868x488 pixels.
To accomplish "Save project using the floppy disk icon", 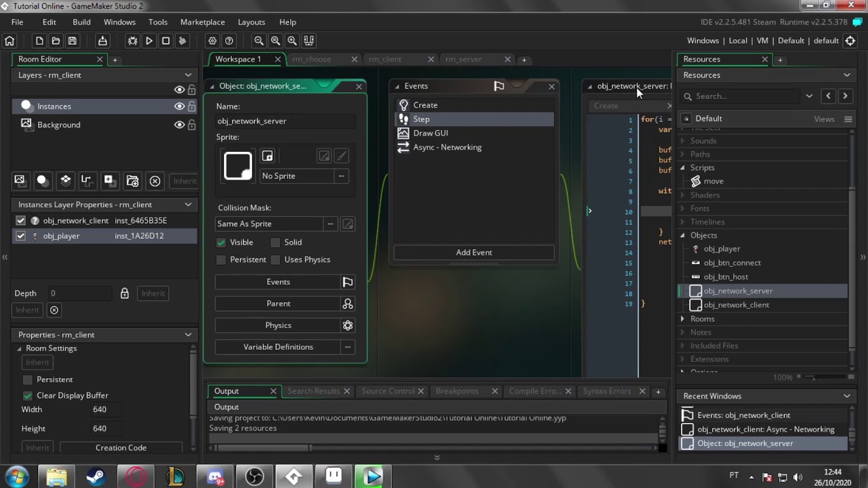I will click(x=72, y=41).
